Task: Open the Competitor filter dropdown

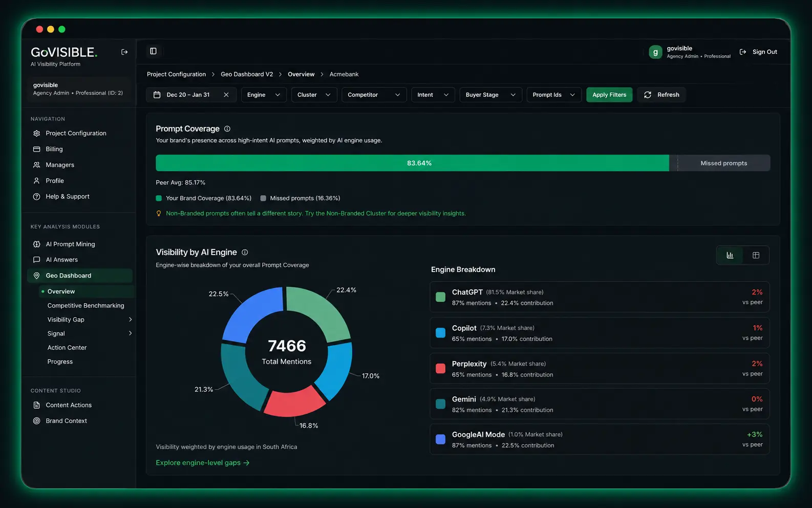Action: 374,95
